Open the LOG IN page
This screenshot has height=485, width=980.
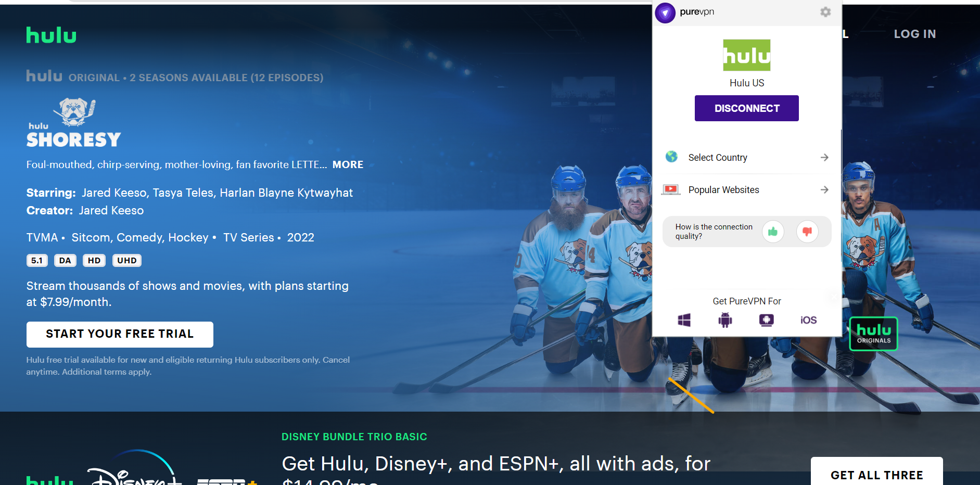click(x=914, y=34)
